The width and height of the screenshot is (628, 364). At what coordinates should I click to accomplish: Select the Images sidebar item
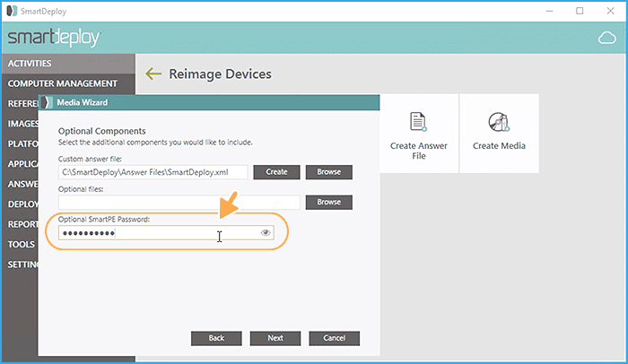tap(22, 124)
